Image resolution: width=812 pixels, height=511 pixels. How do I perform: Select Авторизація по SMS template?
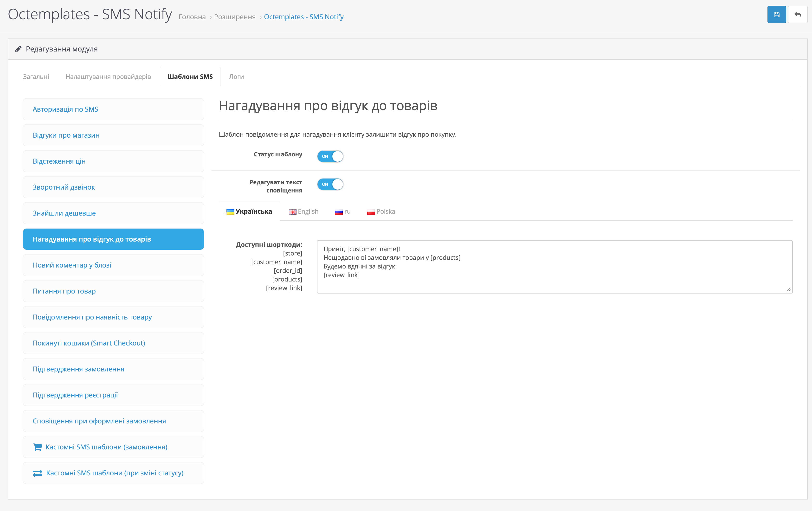113,109
